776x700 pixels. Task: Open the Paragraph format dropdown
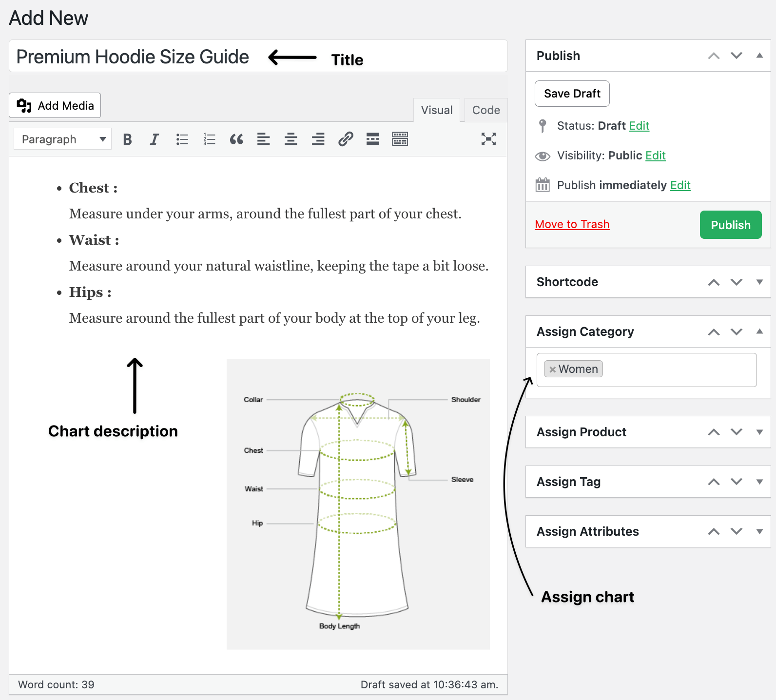[62, 139]
